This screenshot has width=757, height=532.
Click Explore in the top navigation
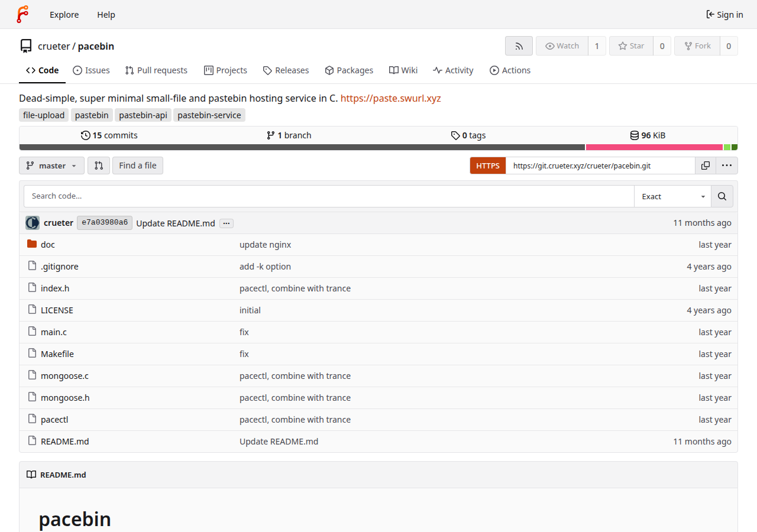64,15
